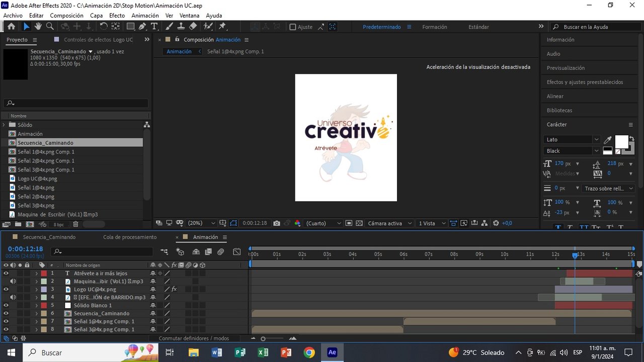Switch to the Estándar workspace

[x=478, y=27]
